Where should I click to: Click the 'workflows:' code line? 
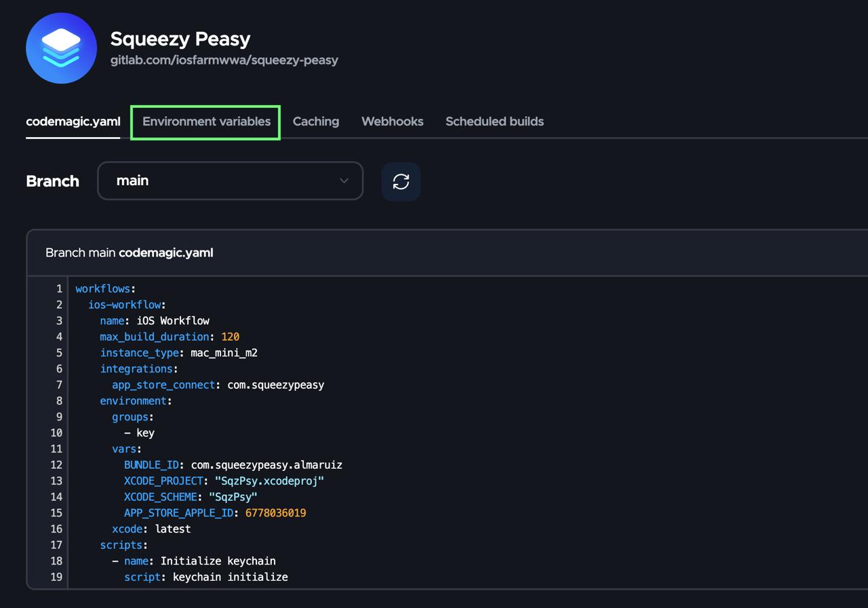pyautogui.click(x=106, y=288)
